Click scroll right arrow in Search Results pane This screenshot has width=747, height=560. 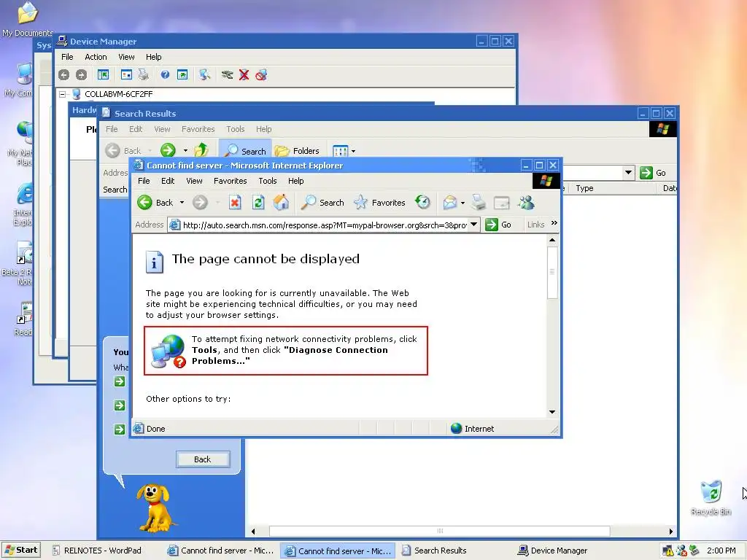pyautogui.click(x=671, y=531)
